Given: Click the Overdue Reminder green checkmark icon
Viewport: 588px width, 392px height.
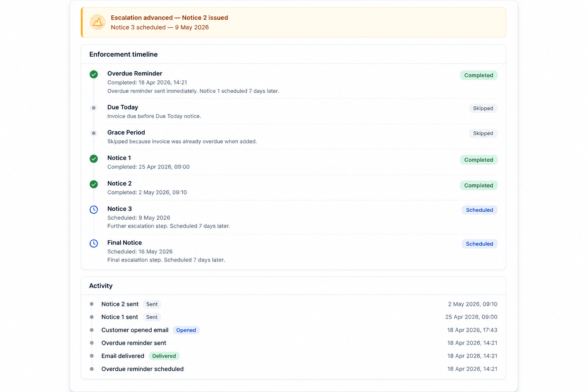Looking at the screenshot, I should 94,74.
